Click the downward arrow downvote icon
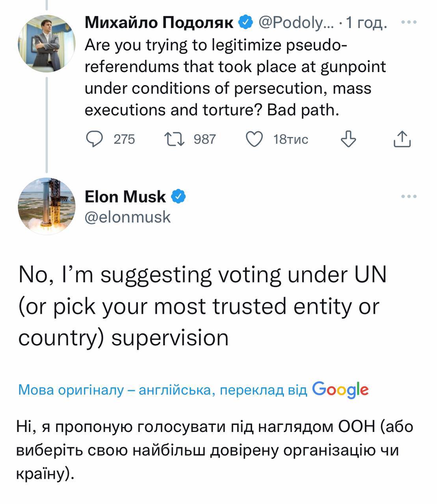The image size is (437, 504). click(348, 139)
